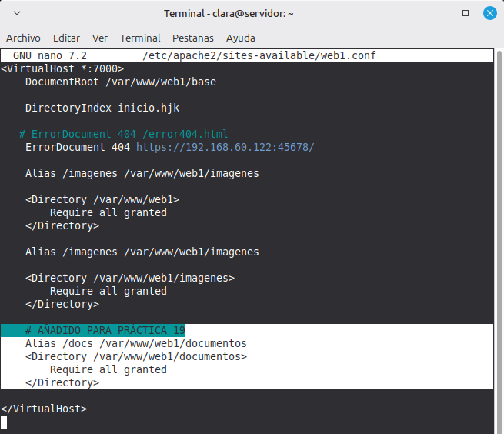Click the closing </VirtualHost> tag
Viewport: 504px width, 434px height.
coord(44,409)
